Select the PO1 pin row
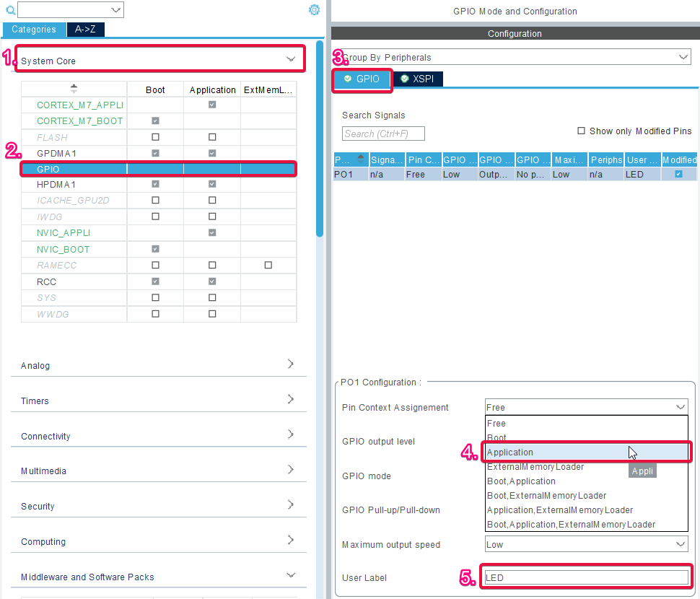The height and width of the screenshot is (599, 700). [x=515, y=174]
